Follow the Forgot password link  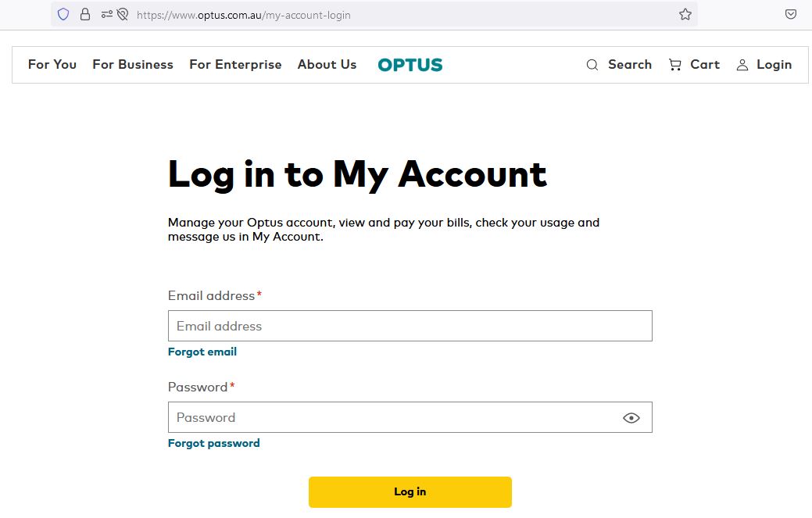coord(213,443)
